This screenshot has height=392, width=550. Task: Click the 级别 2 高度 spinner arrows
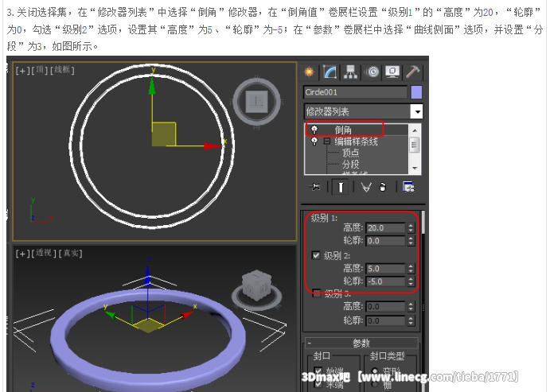pos(411,269)
